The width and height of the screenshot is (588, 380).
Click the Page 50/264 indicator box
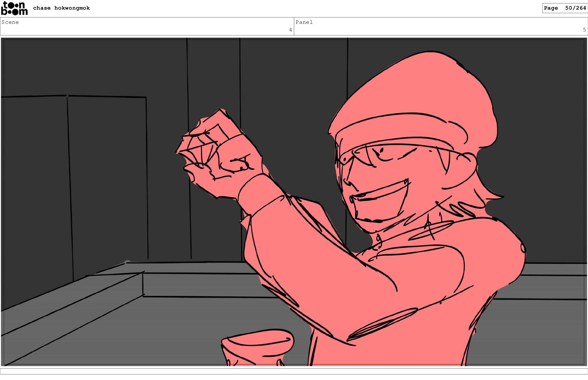pyautogui.click(x=564, y=8)
